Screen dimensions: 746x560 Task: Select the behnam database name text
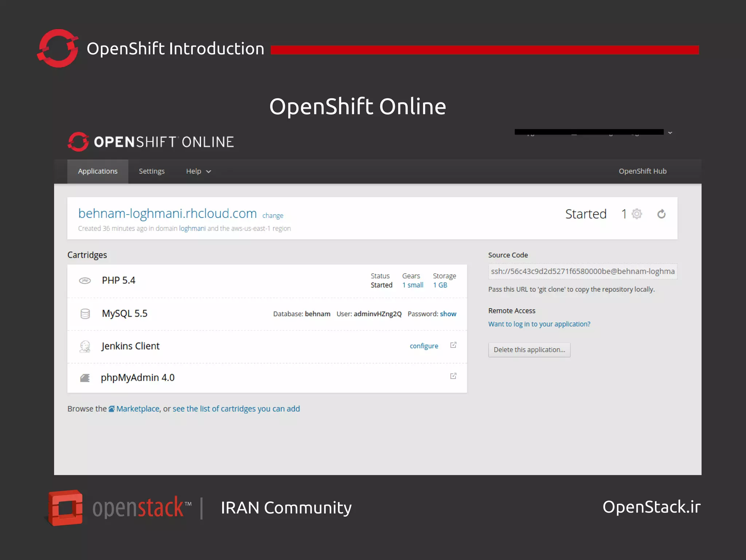coord(318,314)
